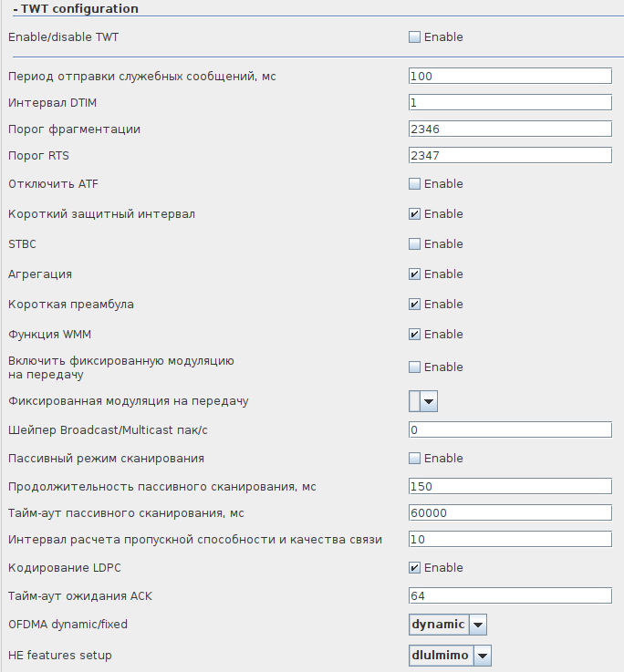Click the Тайм-аут ожидания ACK field
The image size is (624, 672).
pyautogui.click(x=510, y=596)
